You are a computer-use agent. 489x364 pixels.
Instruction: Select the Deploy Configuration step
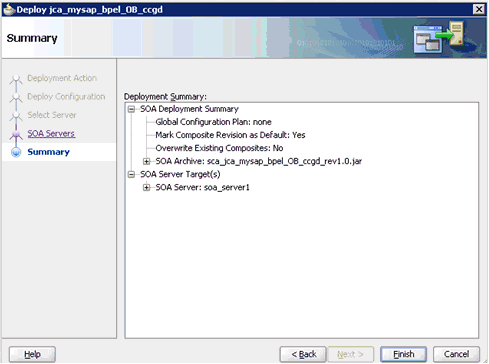coord(66,97)
